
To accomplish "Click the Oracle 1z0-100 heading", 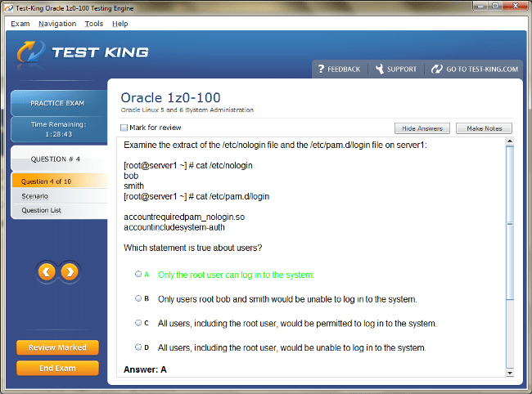I will (x=171, y=97).
